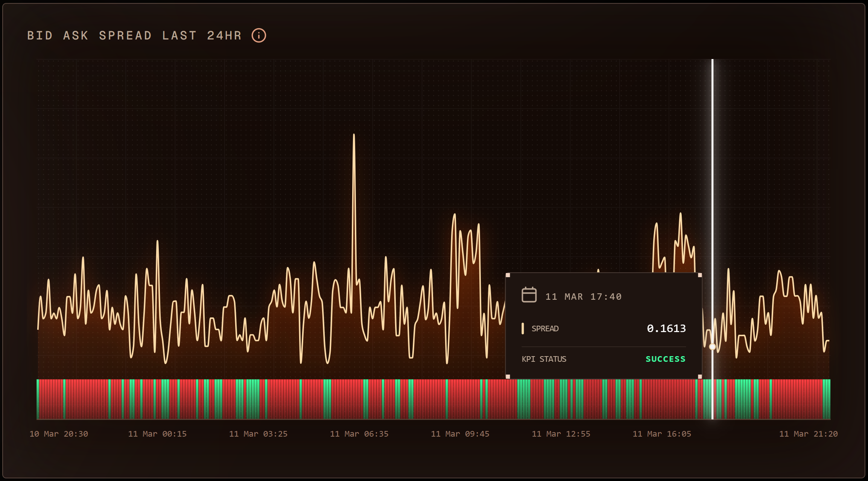The height and width of the screenshot is (481, 868).
Task: Click the 11 Mar 03:25 axis label
Action: pos(258,434)
